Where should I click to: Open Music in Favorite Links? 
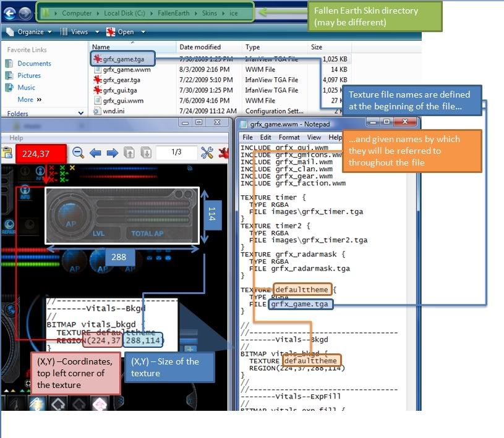(26, 87)
